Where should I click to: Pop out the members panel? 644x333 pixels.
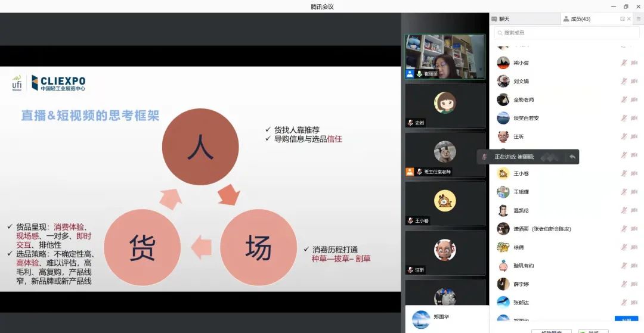click(x=623, y=19)
